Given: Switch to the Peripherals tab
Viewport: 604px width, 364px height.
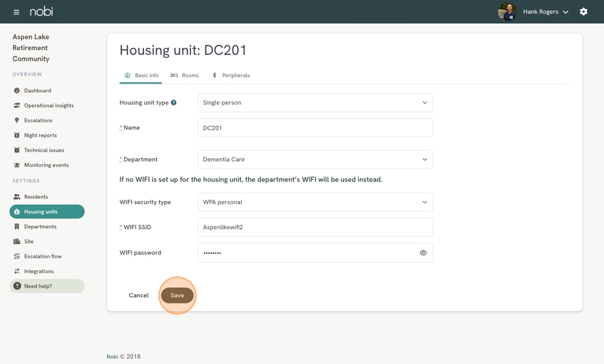Looking at the screenshot, I should [231, 75].
